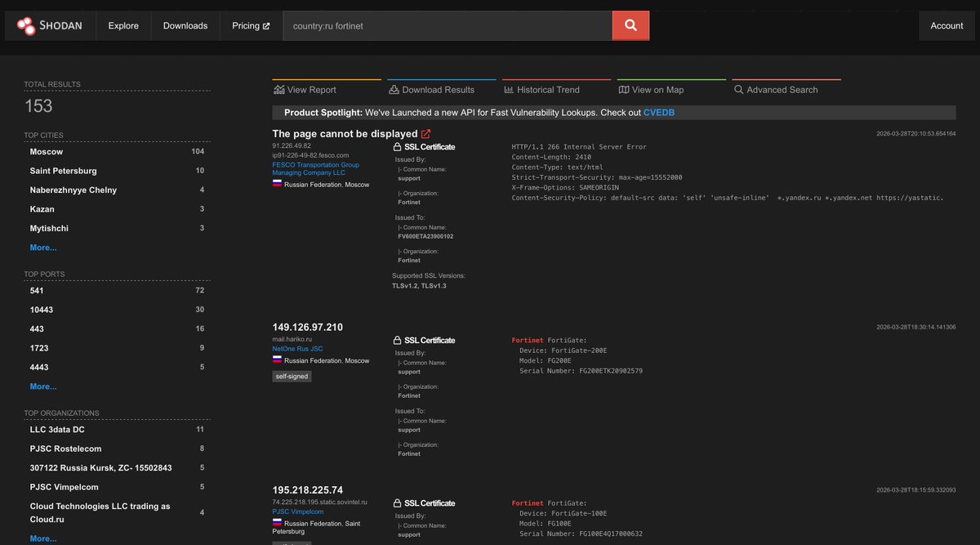
Task: Switch to the Advanced Search tab
Action: 786,90
